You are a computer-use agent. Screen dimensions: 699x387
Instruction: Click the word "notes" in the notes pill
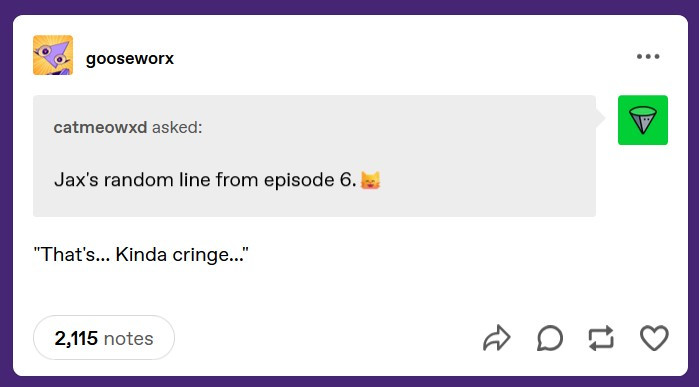[x=128, y=338]
